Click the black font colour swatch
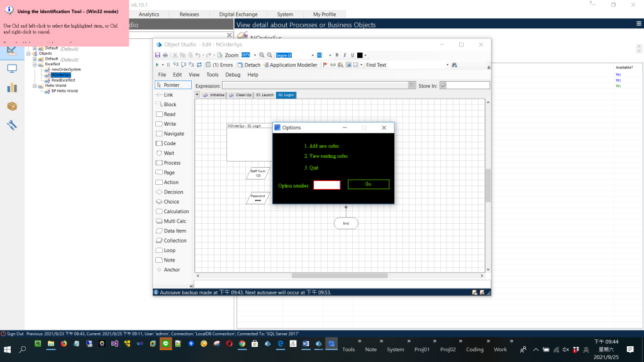The image size is (644, 362). tap(360, 55)
